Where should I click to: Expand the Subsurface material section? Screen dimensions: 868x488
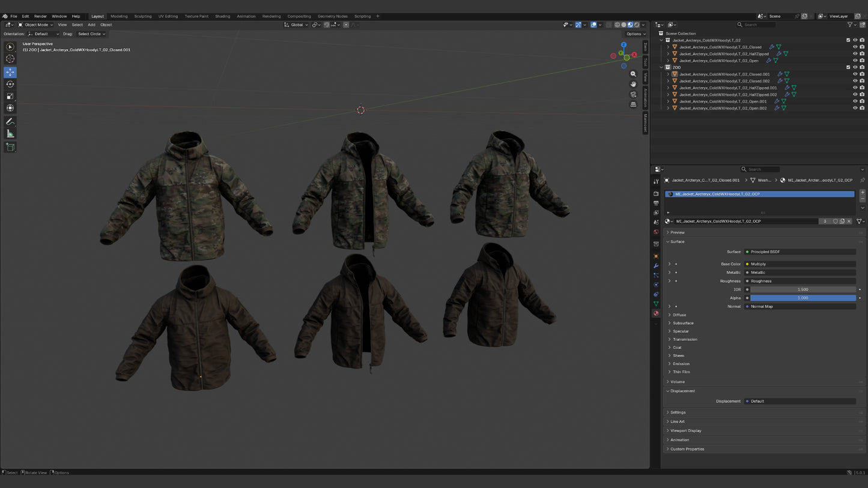(683, 323)
